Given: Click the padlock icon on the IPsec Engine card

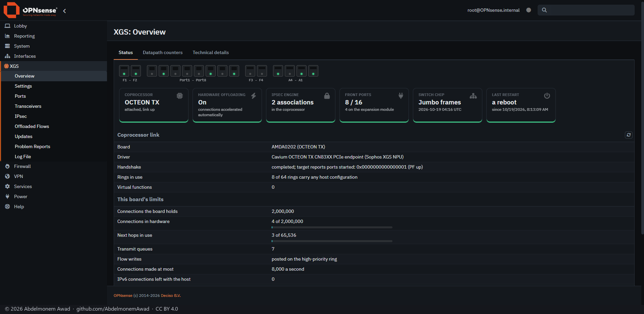Looking at the screenshot, I should 327,96.
